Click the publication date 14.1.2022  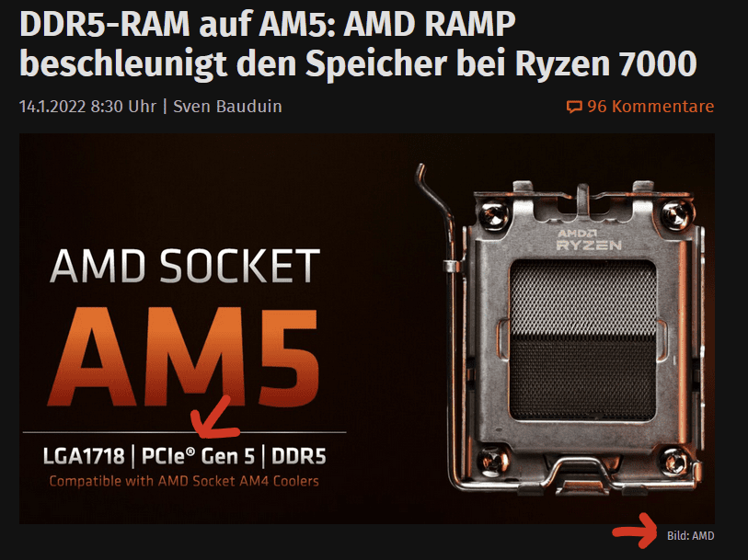[52, 107]
